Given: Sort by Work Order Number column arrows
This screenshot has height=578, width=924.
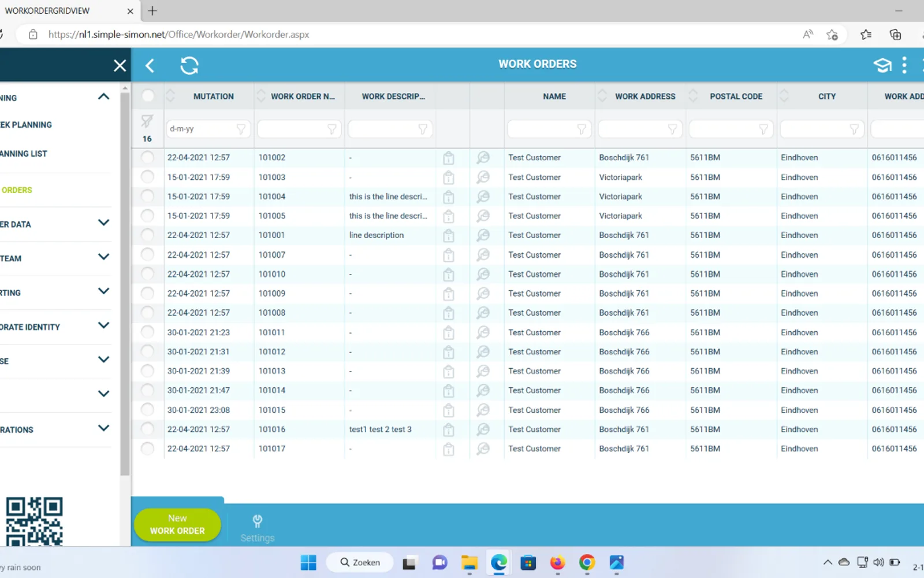Looking at the screenshot, I should [261, 96].
